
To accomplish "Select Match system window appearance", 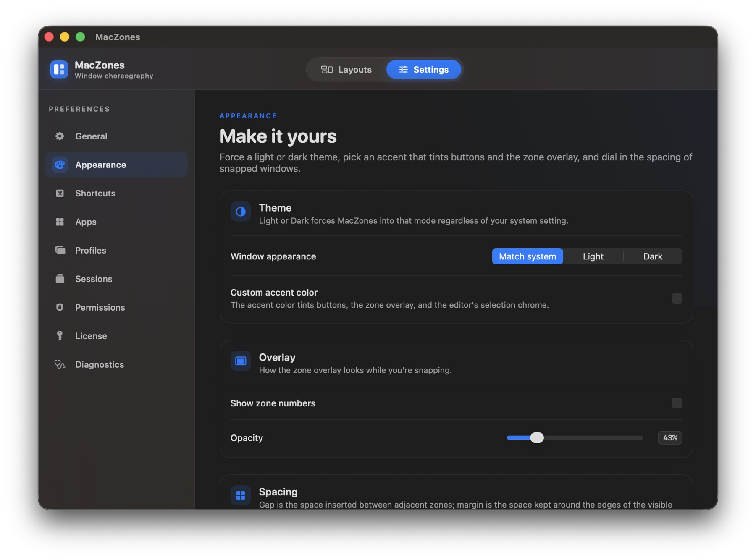I will pos(528,256).
